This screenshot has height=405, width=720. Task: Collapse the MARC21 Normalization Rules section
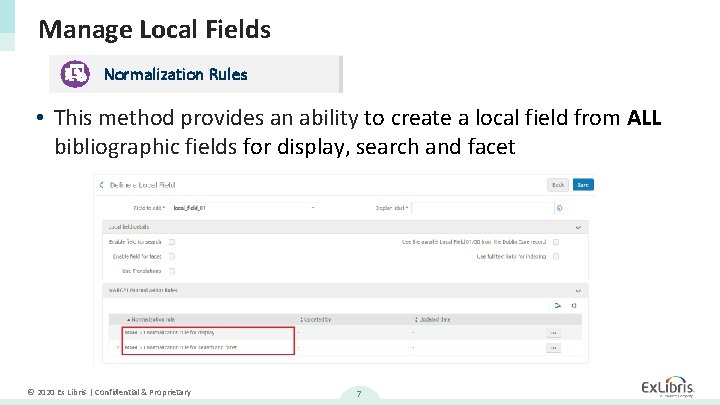tap(578, 291)
